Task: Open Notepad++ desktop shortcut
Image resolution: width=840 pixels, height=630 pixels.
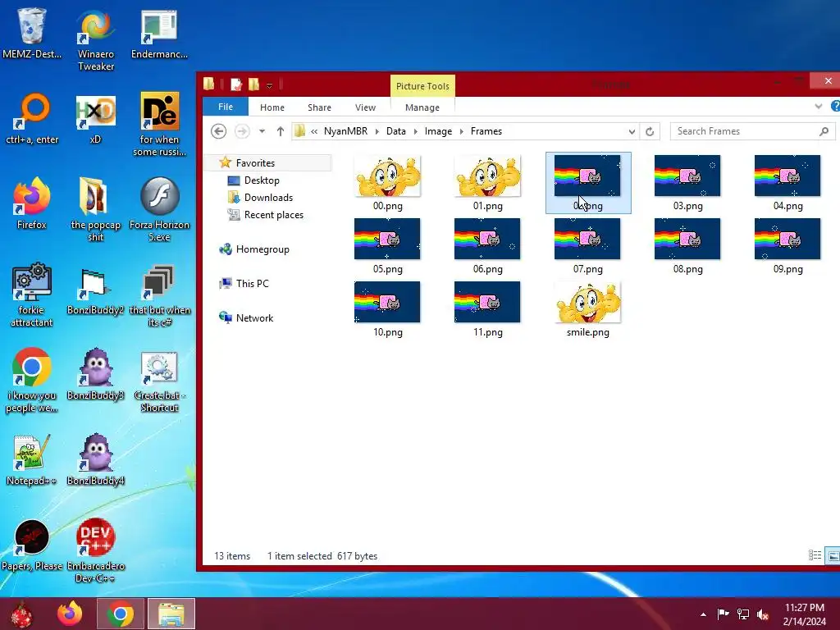Action: coord(32,459)
